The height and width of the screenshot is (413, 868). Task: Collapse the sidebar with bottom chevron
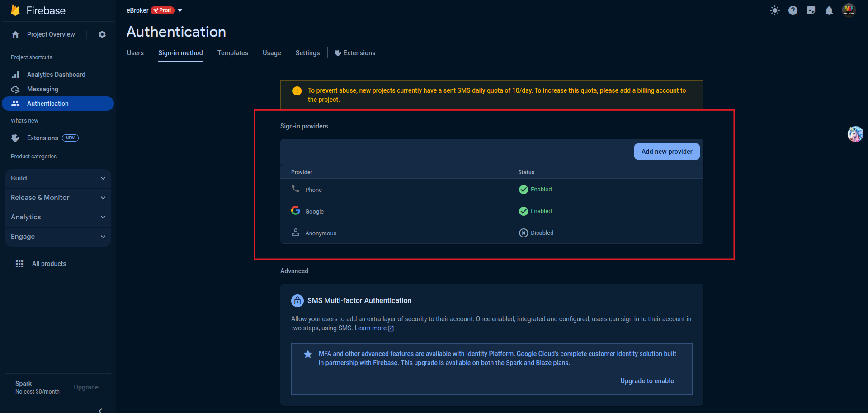100,410
